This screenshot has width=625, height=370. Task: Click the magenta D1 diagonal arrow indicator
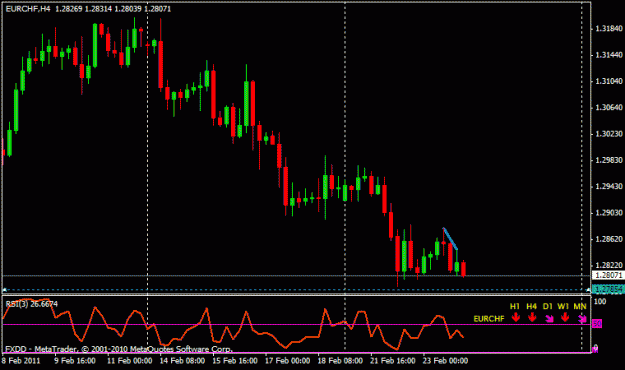(x=549, y=318)
